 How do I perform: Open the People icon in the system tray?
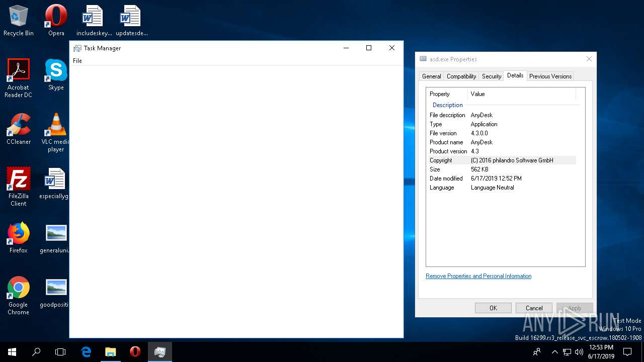coord(537,352)
